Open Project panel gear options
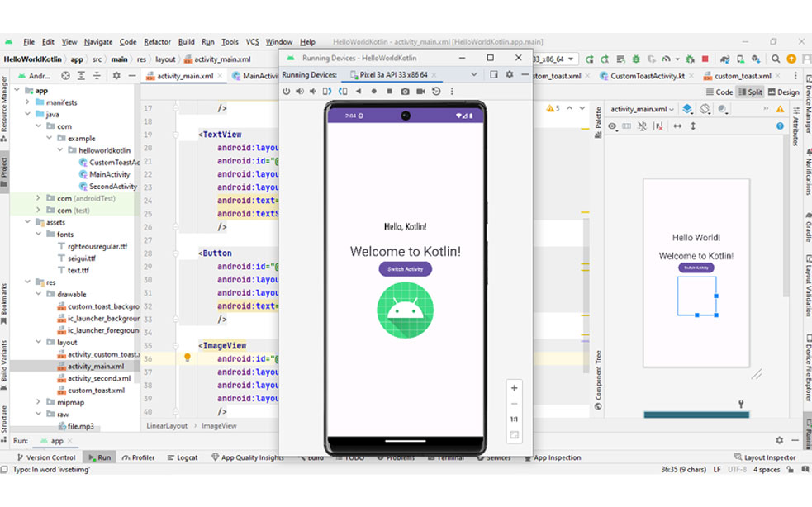Image resolution: width=812 pixels, height=507 pixels. coord(116,76)
